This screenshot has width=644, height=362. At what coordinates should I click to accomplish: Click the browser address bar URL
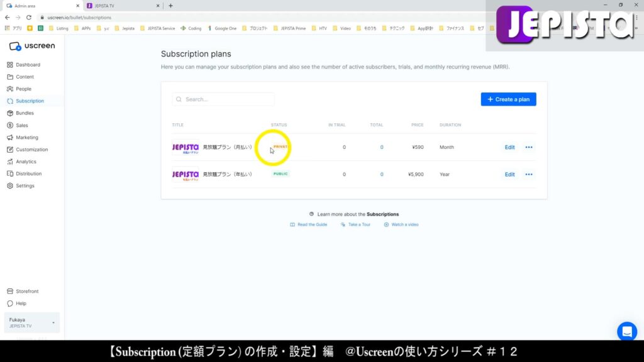pos(79,18)
